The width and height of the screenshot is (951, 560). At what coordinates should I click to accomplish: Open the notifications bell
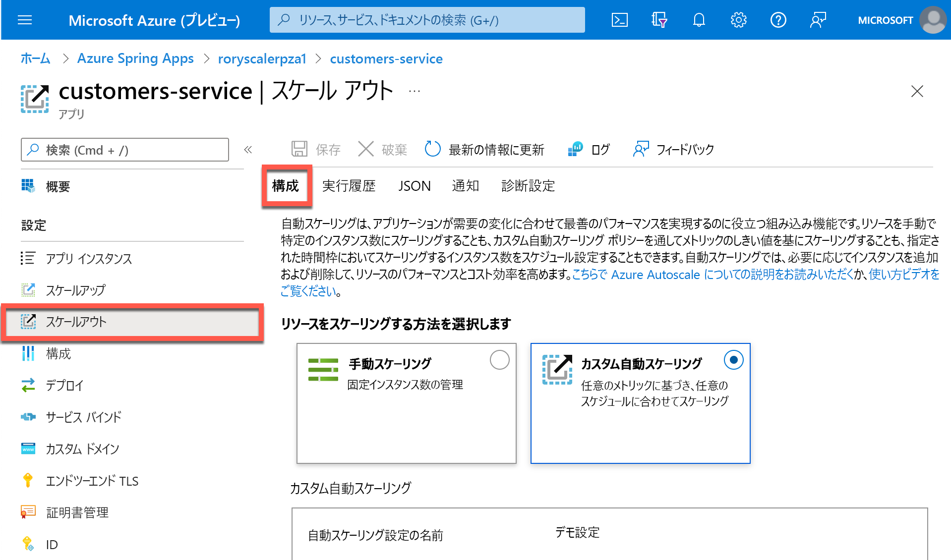click(699, 20)
